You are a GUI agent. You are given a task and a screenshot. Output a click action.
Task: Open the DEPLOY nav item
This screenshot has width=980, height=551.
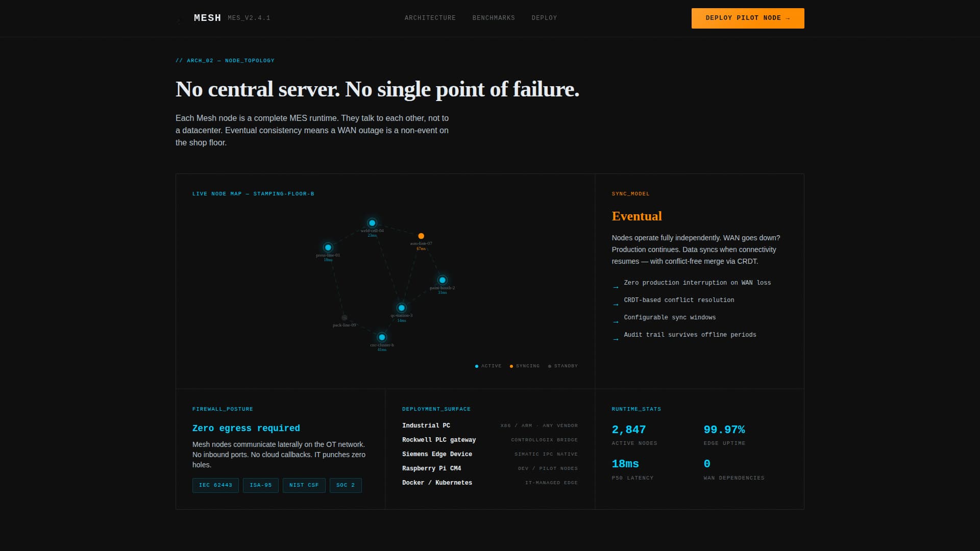[x=544, y=18]
